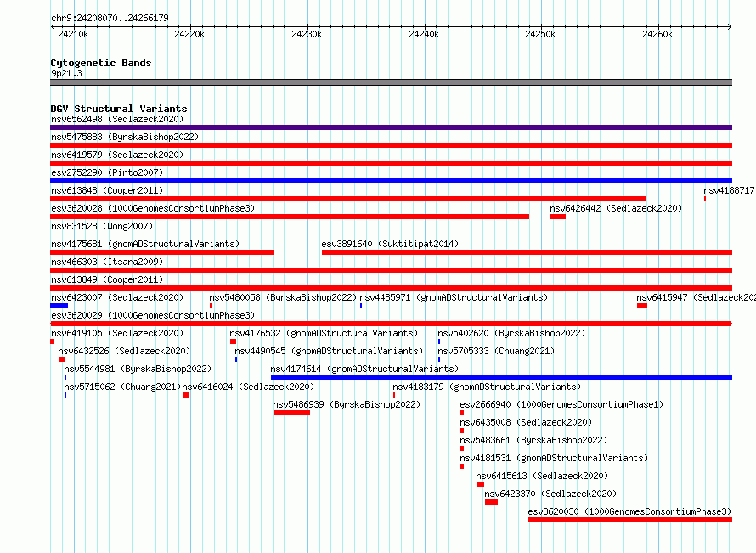Viewport: 756px width, 553px height.
Task: Click the Cytogenetic Bands track title
Action: [101, 63]
